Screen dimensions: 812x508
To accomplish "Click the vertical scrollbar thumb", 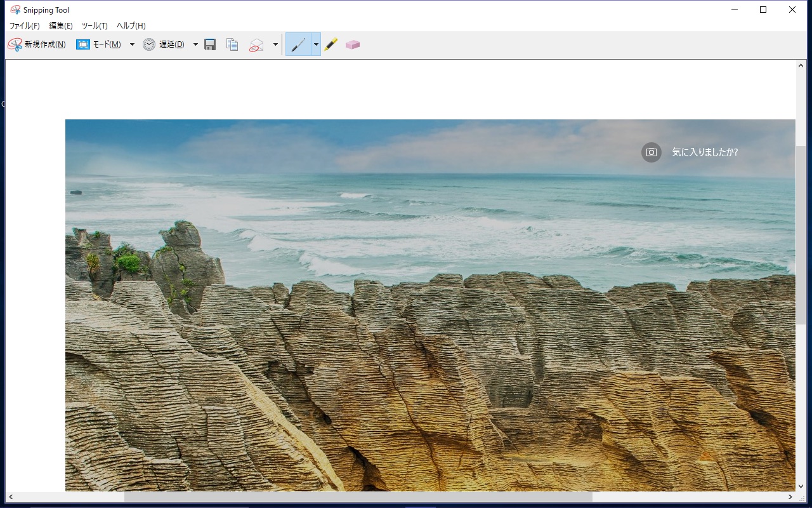I will pyautogui.click(x=801, y=236).
